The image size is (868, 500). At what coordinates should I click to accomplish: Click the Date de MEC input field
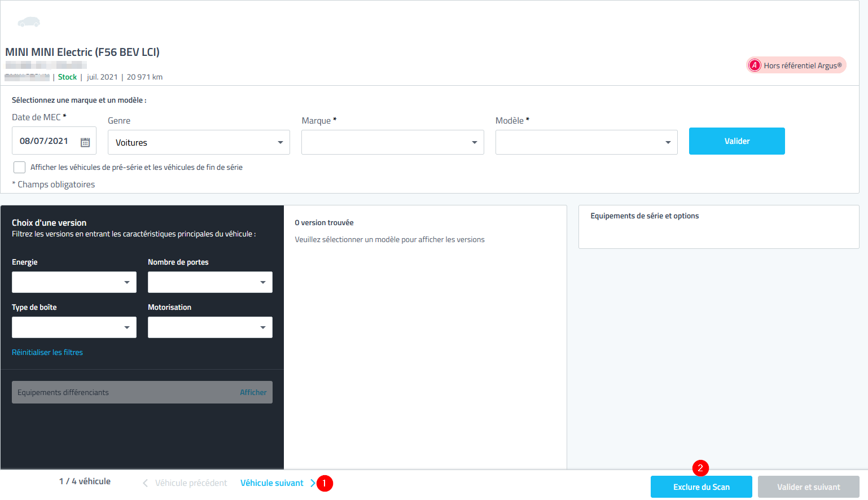click(x=54, y=141)
